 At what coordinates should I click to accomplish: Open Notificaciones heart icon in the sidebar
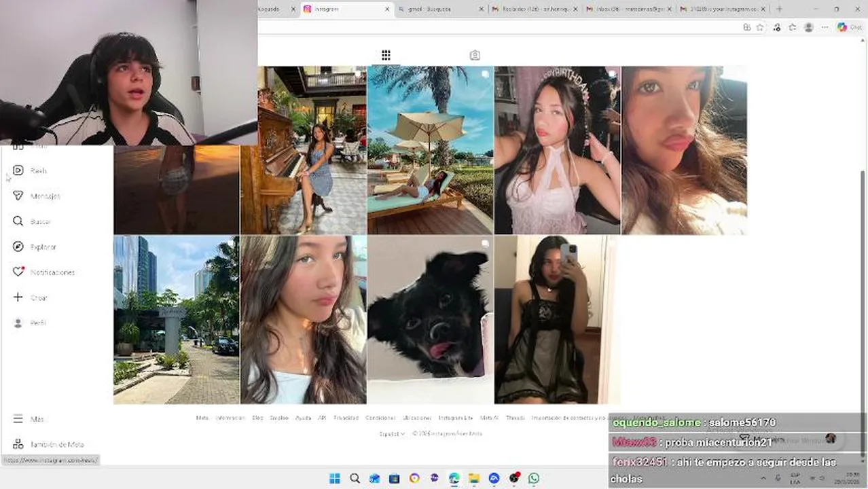coord(18,272)
